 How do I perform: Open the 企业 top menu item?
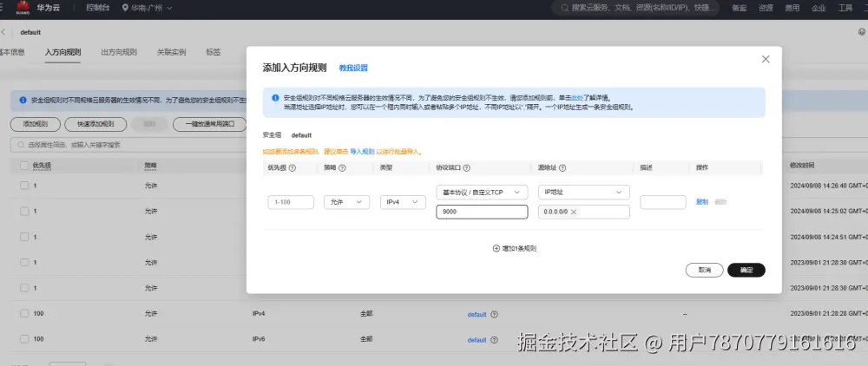(x=819, y=9)
